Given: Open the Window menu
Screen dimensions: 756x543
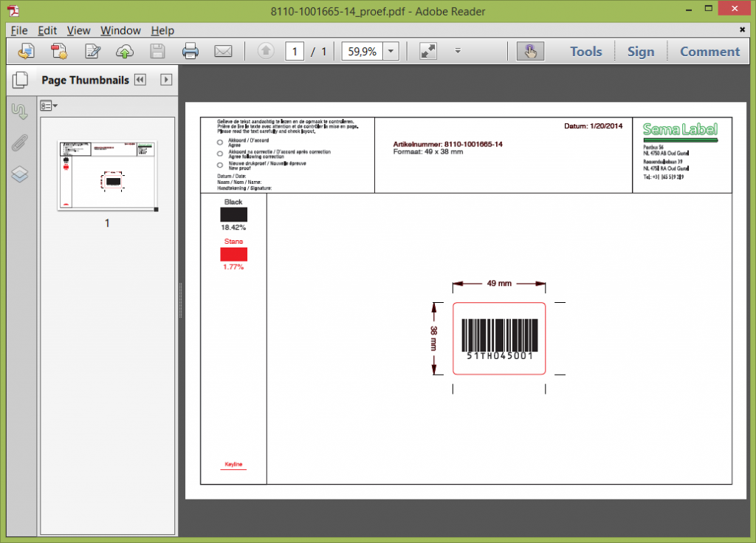Looking at the screenshot, I should pos(120,30).
